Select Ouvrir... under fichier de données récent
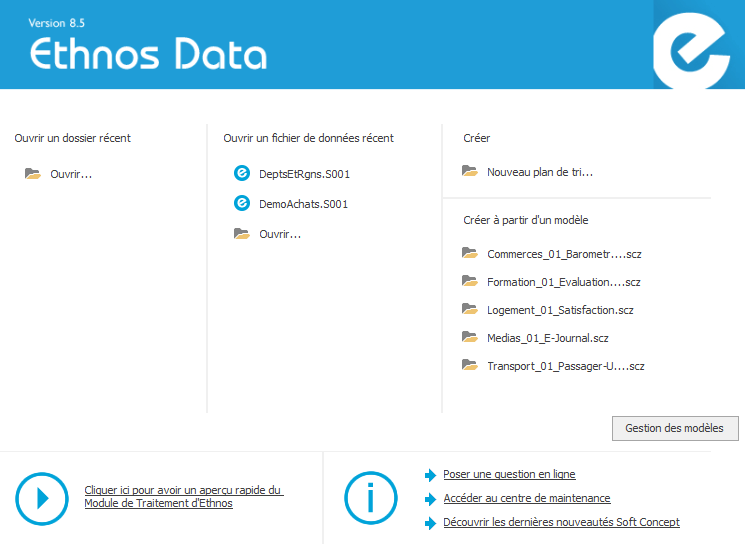The height and width of the screenshot is (544, 745). tap(280, 234)
